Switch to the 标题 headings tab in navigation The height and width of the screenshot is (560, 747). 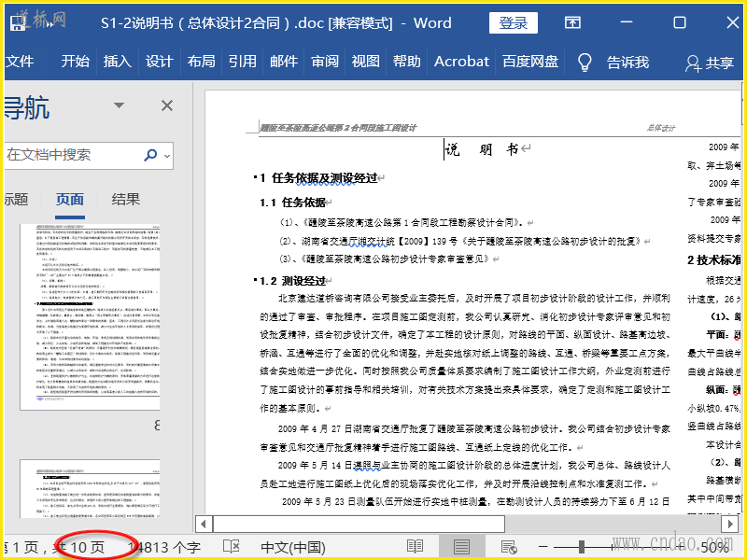[16, 200]
